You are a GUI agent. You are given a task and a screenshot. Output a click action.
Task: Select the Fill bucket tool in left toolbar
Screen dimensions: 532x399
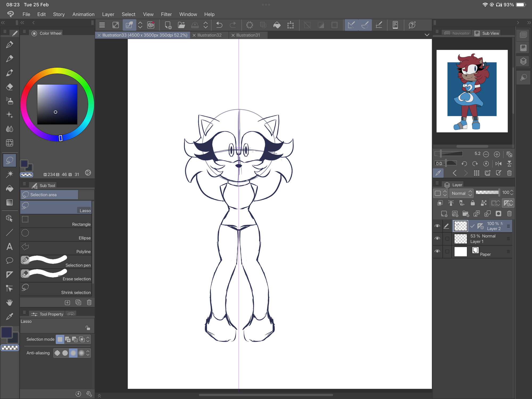point(10,188)
